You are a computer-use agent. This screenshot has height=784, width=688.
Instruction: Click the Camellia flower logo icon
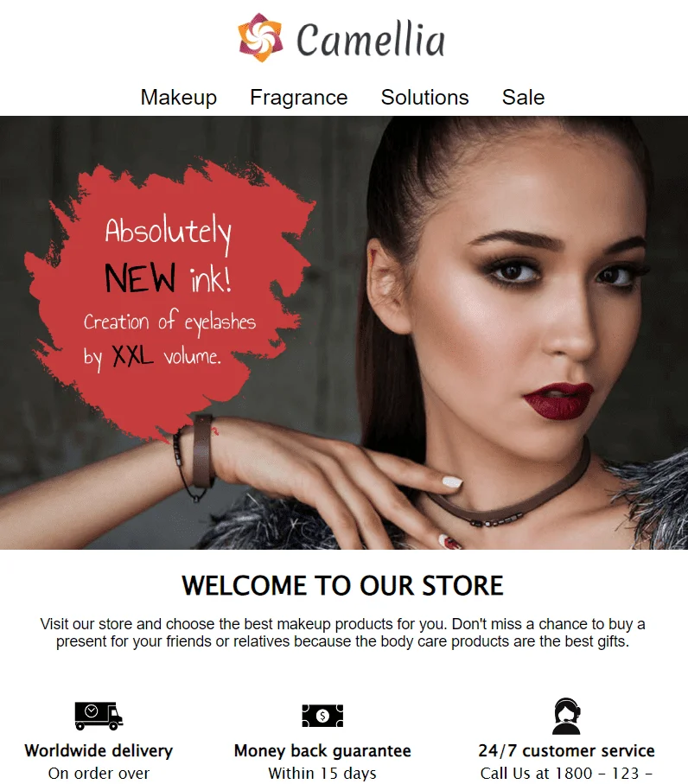260,38
